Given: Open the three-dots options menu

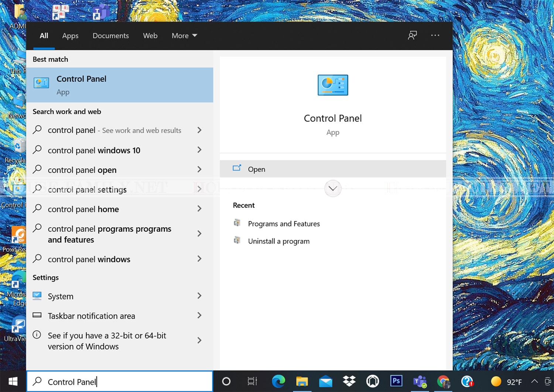Looking at the screenshot, I should click(x=435, y=35).
